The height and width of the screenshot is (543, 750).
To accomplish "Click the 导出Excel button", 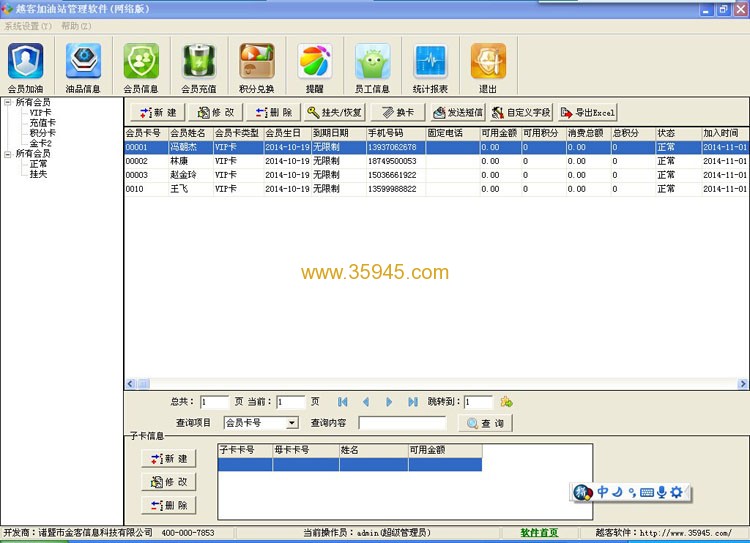I will coord(588,112).
